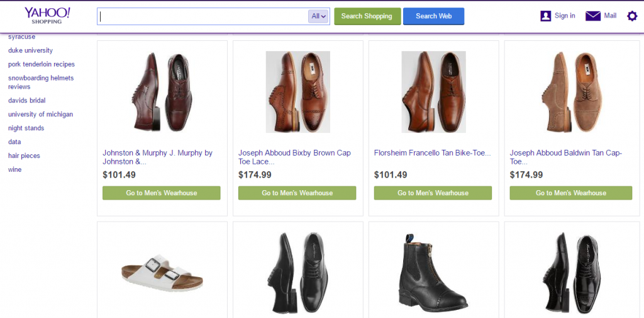Click the Mail envelope icon
This screenshot has height=318, width=644.
point(593,16)
